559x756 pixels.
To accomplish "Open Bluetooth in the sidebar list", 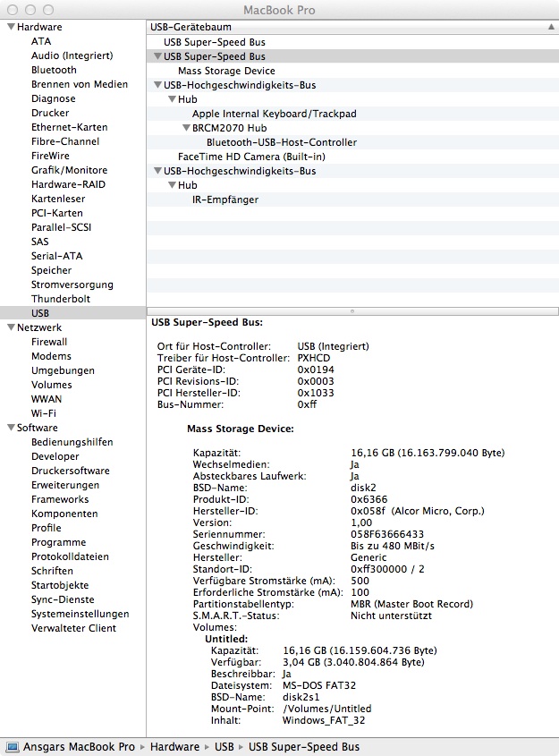I will coord(54,70).
